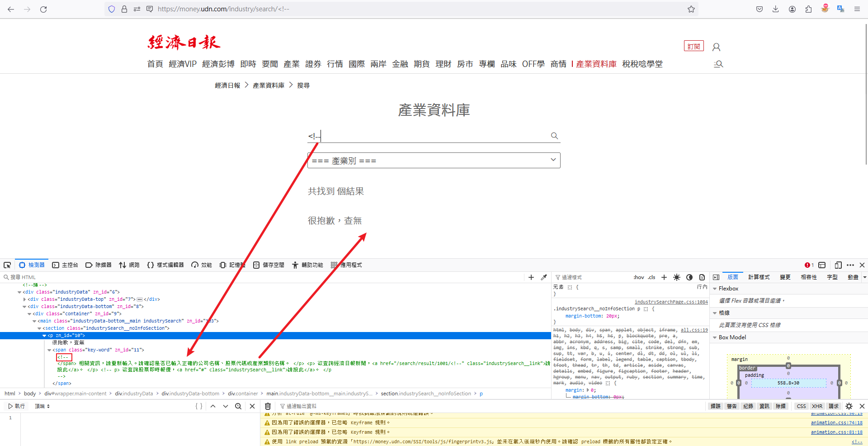Toggle the :hov pseudo-class panel
868x446 pixels.
(x=639, y=277)
